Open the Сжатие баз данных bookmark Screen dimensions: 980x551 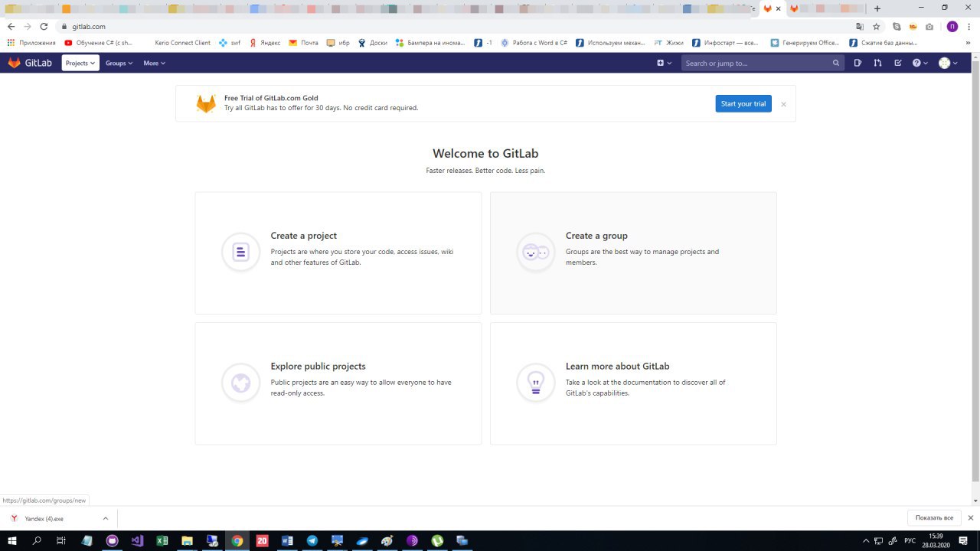click(883, 43)
